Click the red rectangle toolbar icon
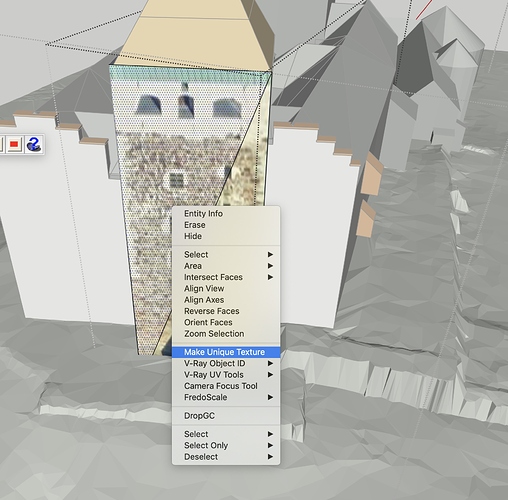This screenshot has height=500, width=508. point(14,144)
